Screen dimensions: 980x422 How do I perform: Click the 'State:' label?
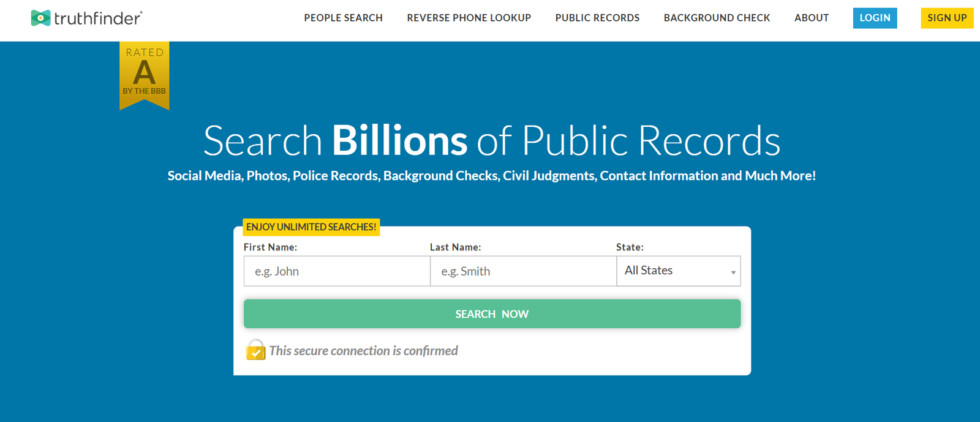[630, 247]
